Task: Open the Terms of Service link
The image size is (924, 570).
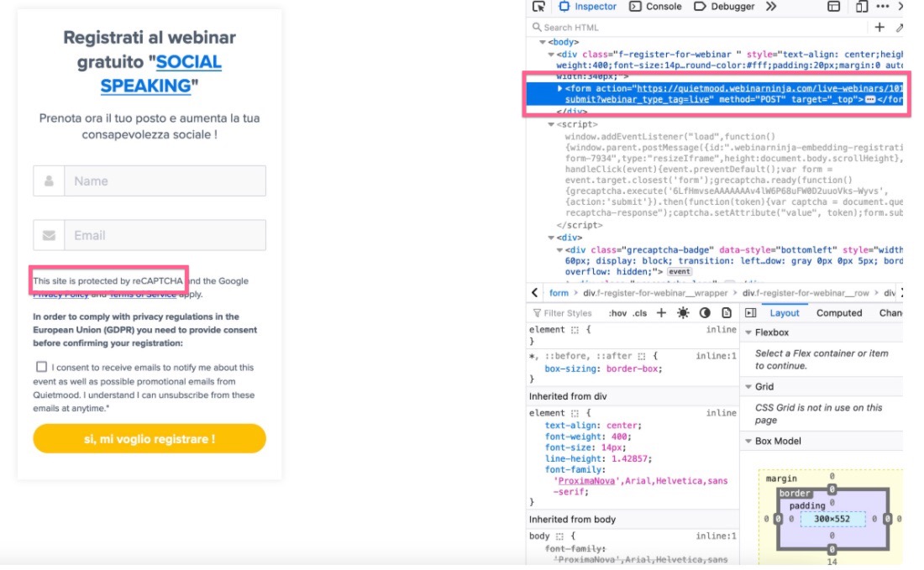Action: [143, 295]
